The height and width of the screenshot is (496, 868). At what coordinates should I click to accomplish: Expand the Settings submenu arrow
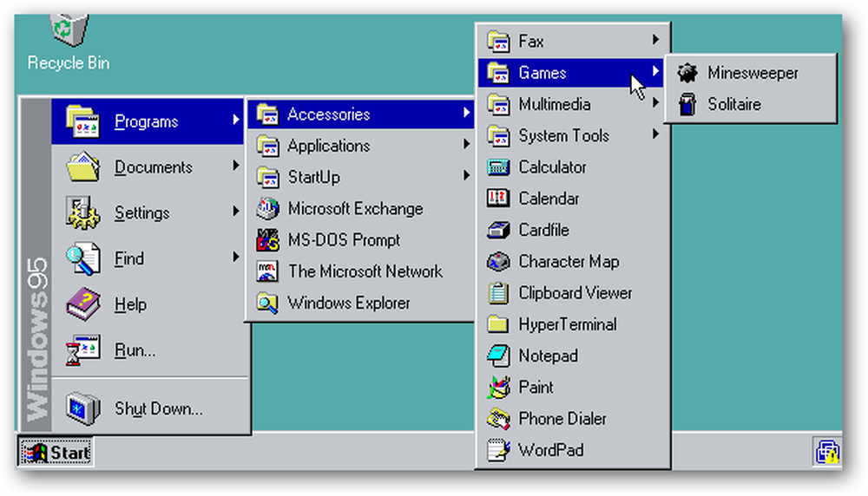(x=236, y=212)
